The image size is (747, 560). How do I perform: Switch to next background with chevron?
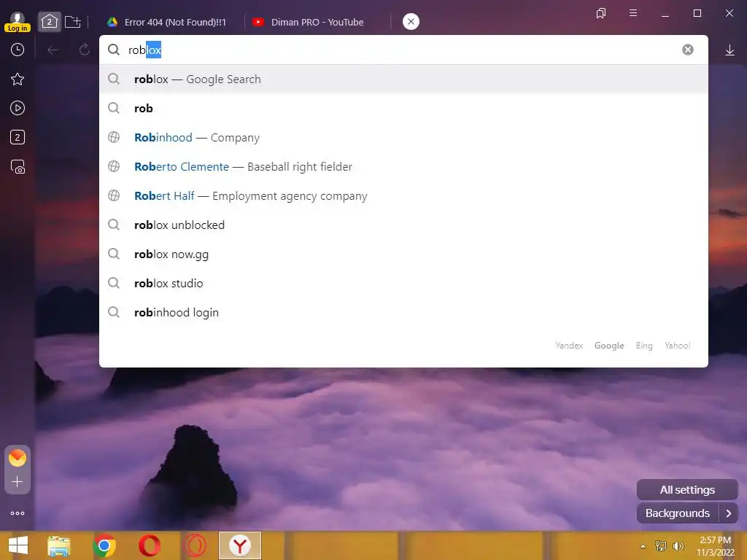[x=729, y=513]
